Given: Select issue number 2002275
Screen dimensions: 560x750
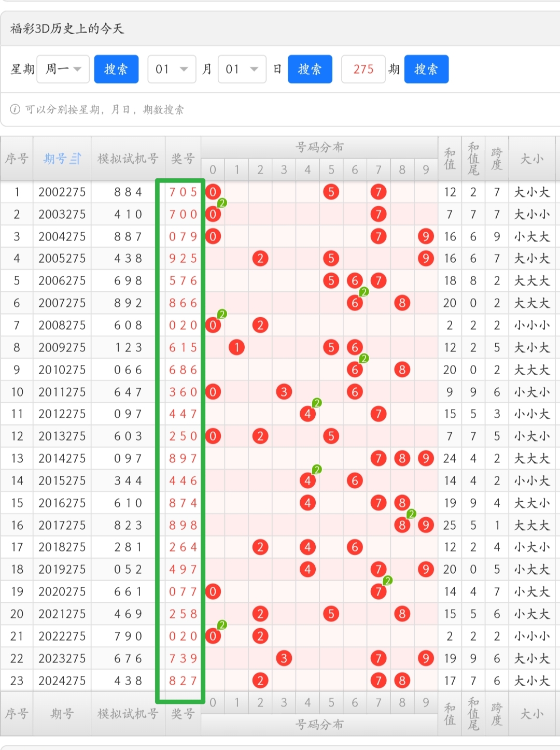Looking at the screenshot, I should coord(62,192).
